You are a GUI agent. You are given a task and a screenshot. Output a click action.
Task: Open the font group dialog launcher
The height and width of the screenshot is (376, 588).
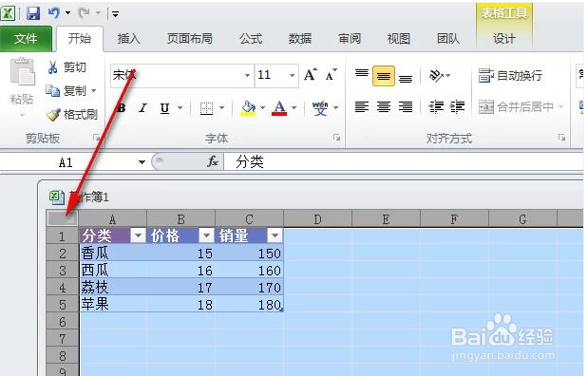coord(336,138)
